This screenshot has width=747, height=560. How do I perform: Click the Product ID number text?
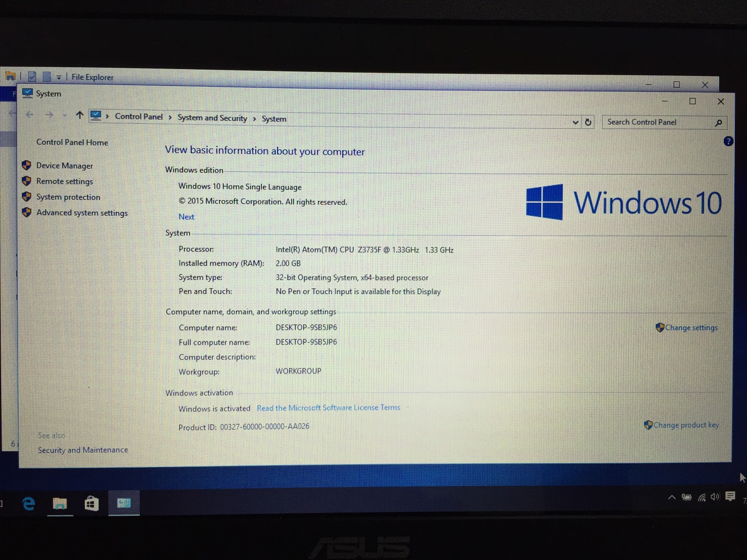tap(264, 427)
